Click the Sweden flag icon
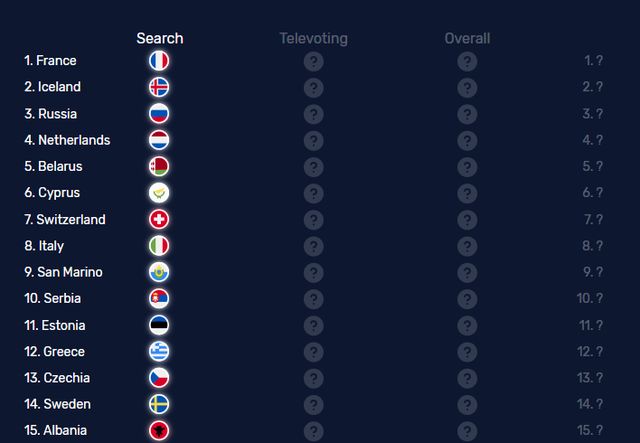Viewport: 640px width, 443px height. tap(159, 404)
